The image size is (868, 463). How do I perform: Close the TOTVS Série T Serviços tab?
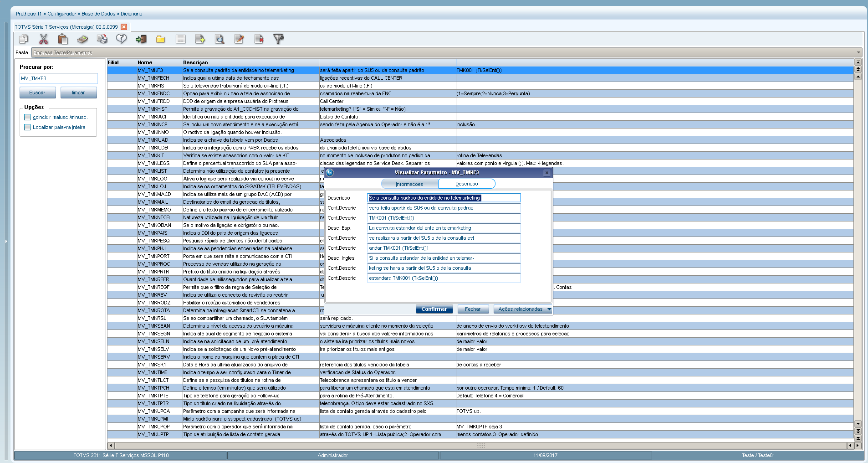pos(124,27)
